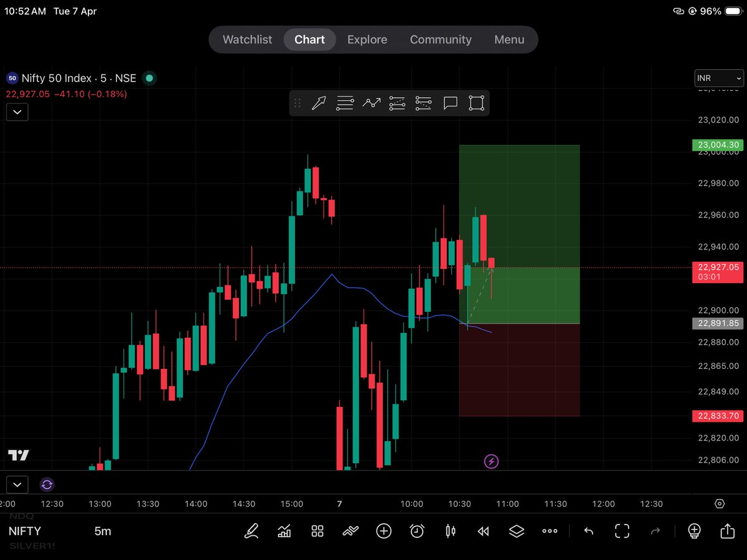
Task: Create an alert with the alarm clock icon
Action: (417, 531)
